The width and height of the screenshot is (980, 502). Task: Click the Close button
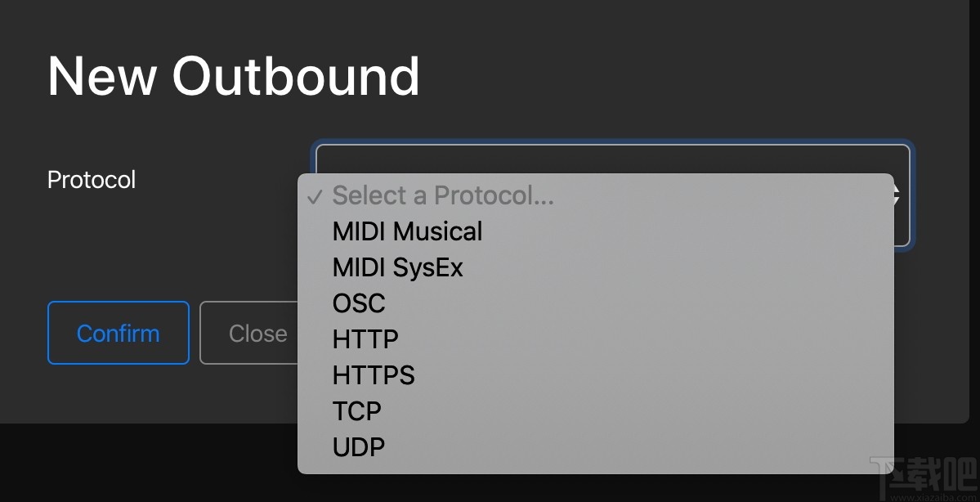(248, 333)
